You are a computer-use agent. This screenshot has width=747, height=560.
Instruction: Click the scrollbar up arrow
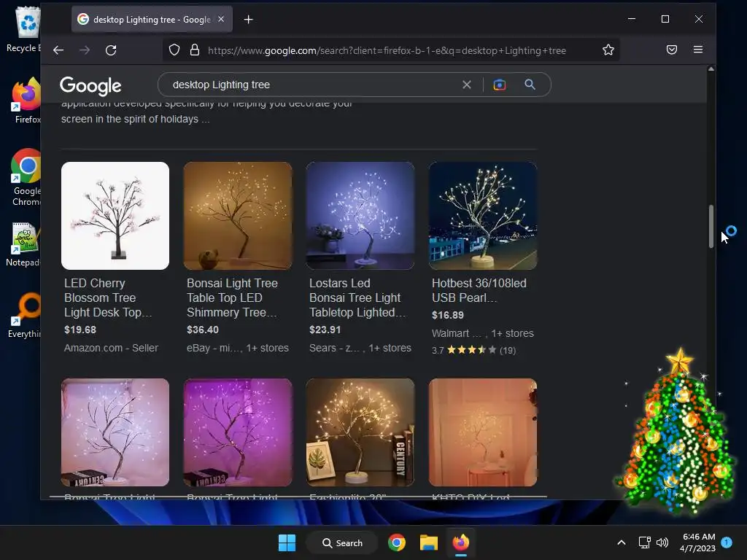pos(711,69)
